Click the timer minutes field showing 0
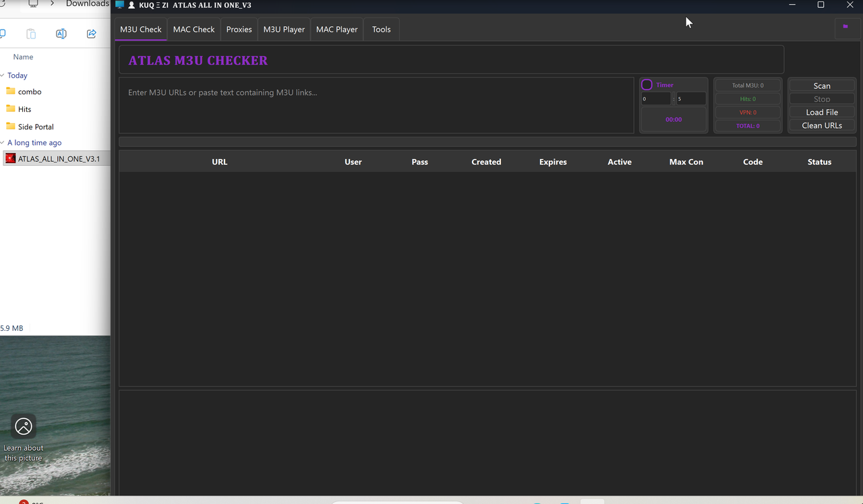The image size is (863, 504). point(656,98)
